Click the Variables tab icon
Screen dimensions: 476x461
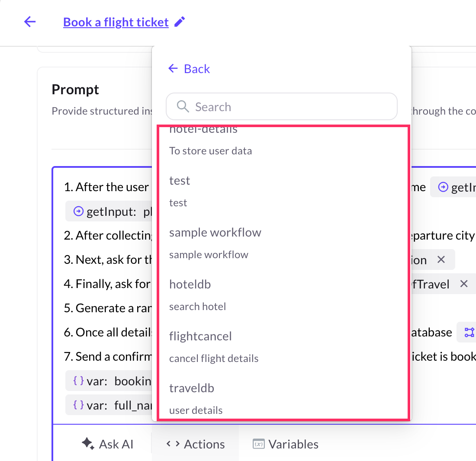click(258, 444)
